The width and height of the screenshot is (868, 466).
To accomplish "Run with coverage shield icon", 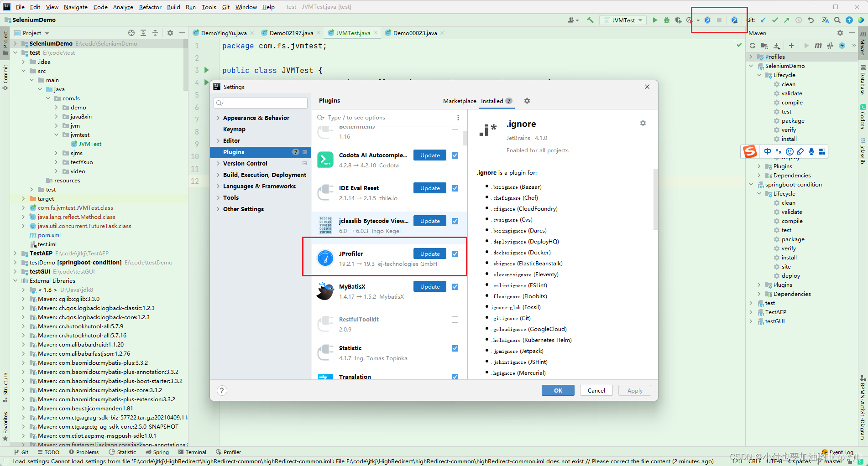I will (678, 20).
